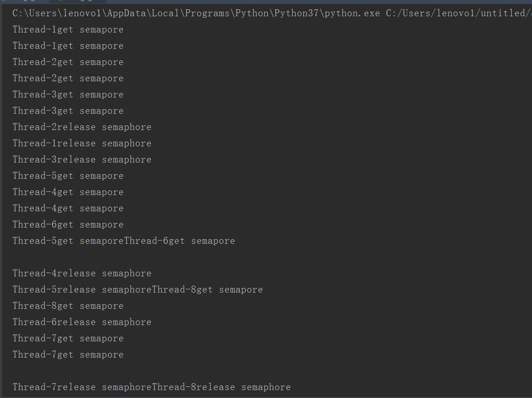The height and width of the screenshot is (398, 532).
Task: Select the first run tab above console
Action: 25,2
